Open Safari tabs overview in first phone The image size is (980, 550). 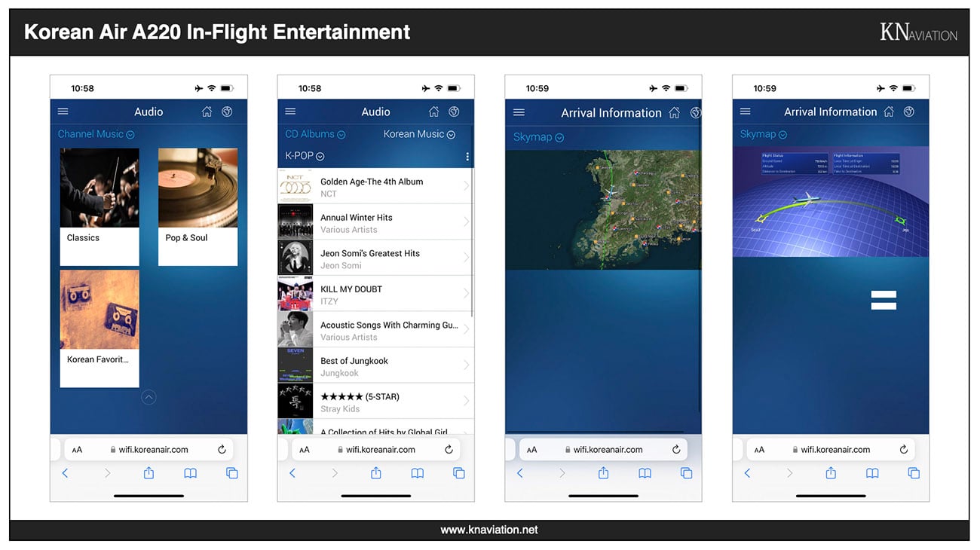pyautogui.click(x=232, y=473)
